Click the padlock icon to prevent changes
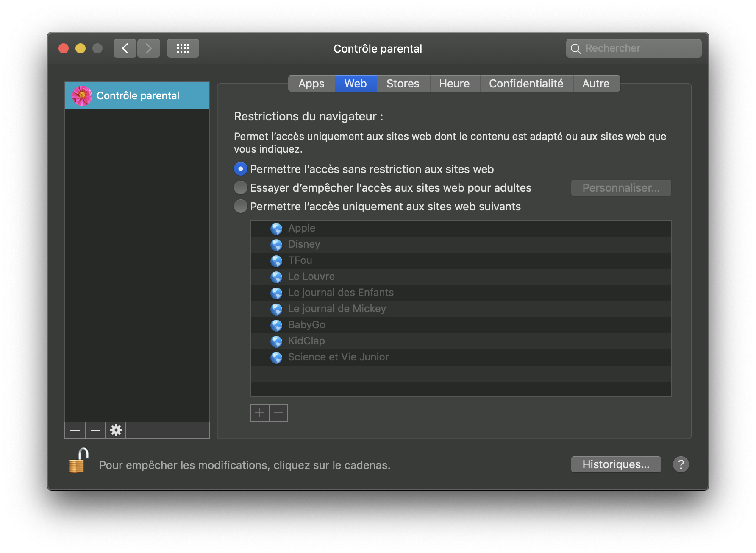756x553 pixels. coord(78,461)
